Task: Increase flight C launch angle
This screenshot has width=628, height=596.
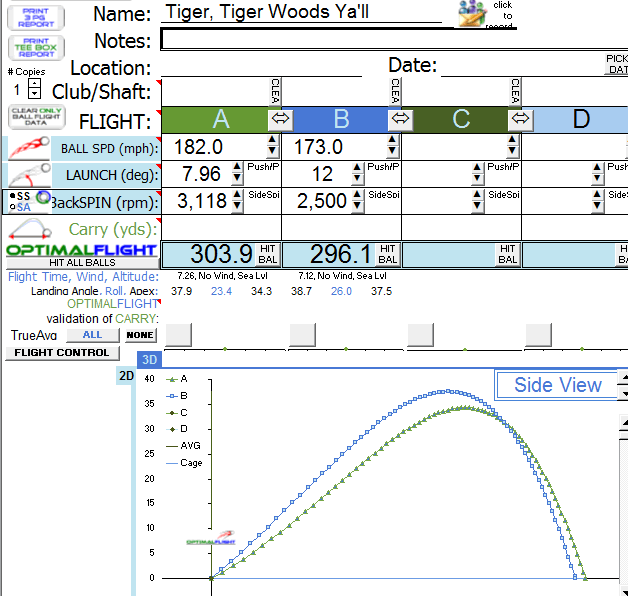Action: pyautogui.click(x=477, y=167)
